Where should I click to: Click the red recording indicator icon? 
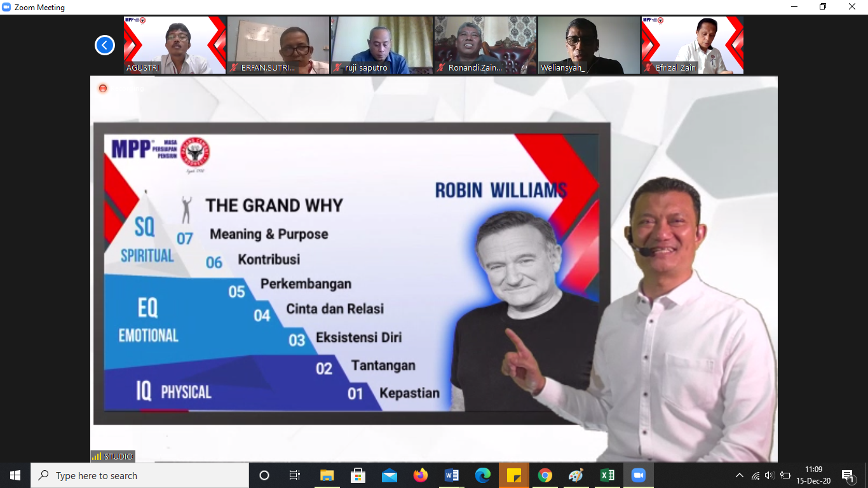tap(103, 88)
